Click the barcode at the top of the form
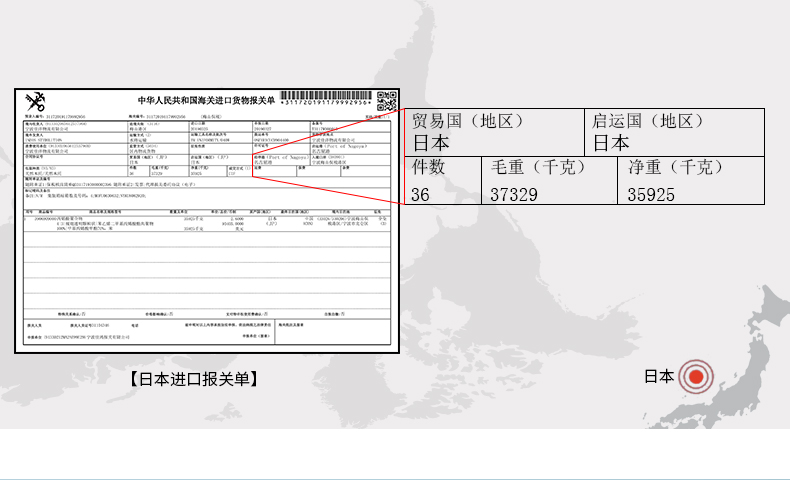 point(327,97)
